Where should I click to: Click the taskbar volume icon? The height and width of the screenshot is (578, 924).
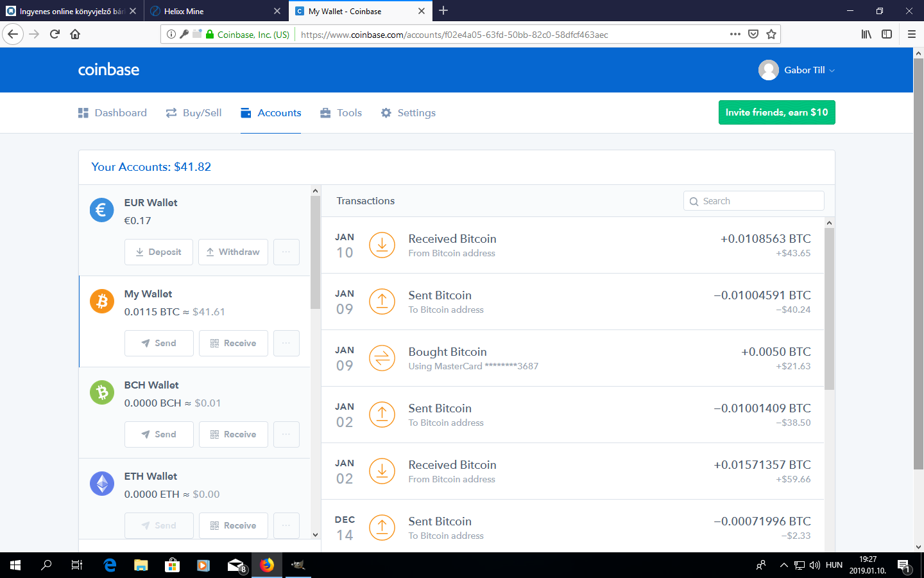click(x=815, y=565)
